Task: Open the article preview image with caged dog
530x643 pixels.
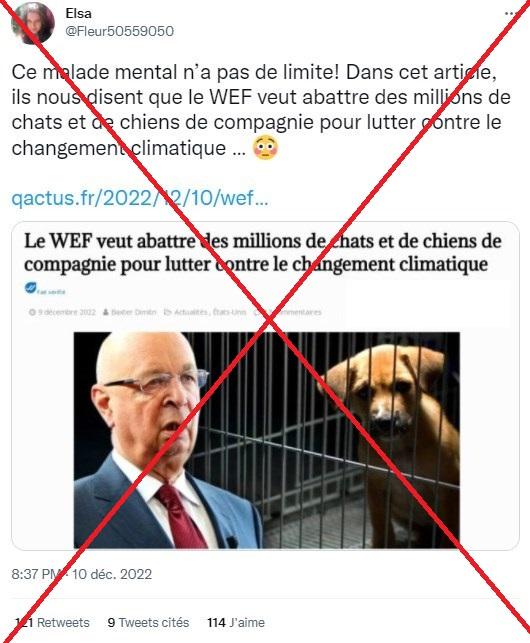Action: click(267, 440)
